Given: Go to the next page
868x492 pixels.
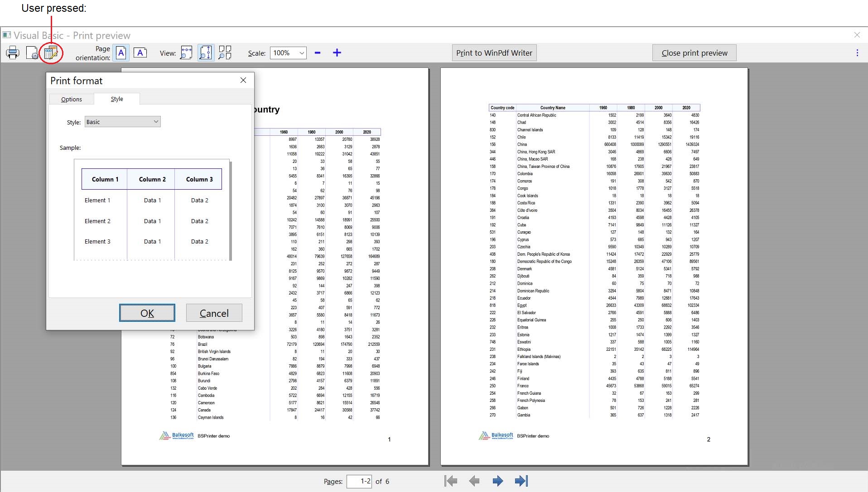Looking at the screenshot, I should click(x=498, y=481).
